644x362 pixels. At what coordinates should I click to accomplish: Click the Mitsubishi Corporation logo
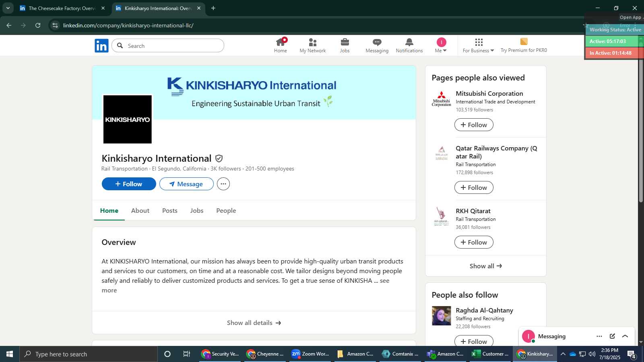point(442,99)
